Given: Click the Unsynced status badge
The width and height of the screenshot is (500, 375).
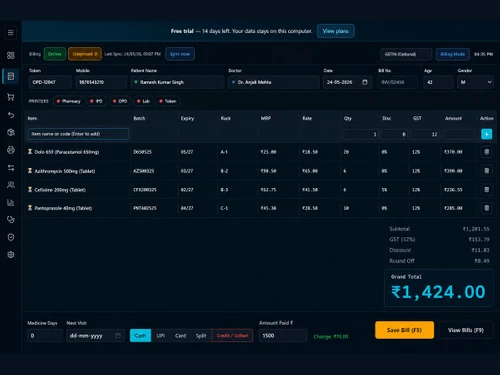Looking at the screenshot, I should pos(85,54).
